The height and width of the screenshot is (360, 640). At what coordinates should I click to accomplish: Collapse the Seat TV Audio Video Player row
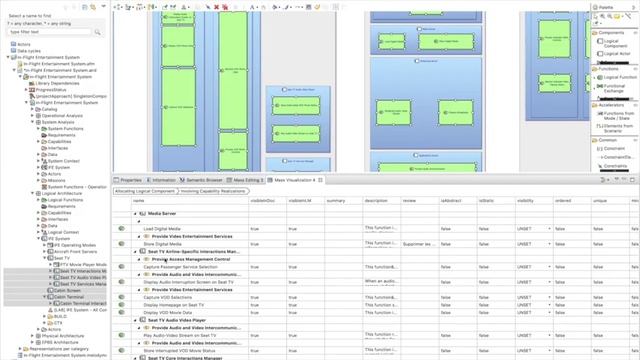136,320
